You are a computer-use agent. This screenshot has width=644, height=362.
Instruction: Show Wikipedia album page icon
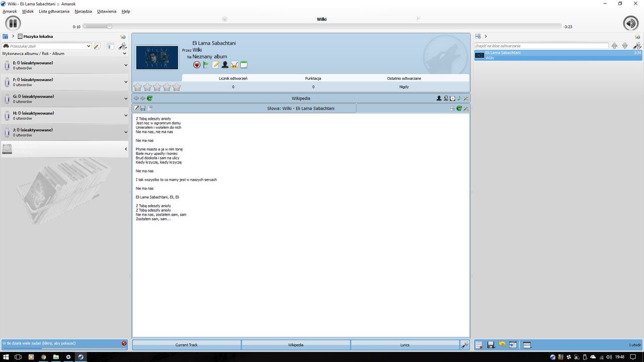[x=452, y=99]
